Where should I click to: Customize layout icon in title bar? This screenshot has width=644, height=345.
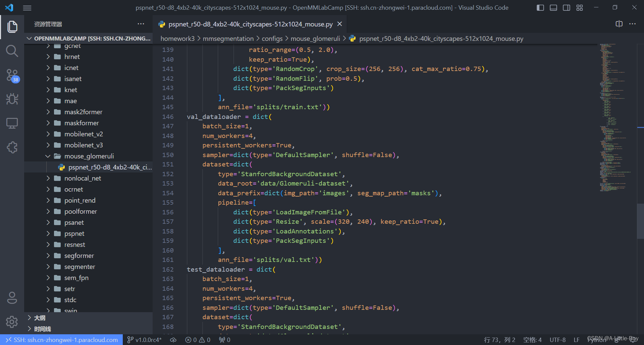tap(580, 8)
